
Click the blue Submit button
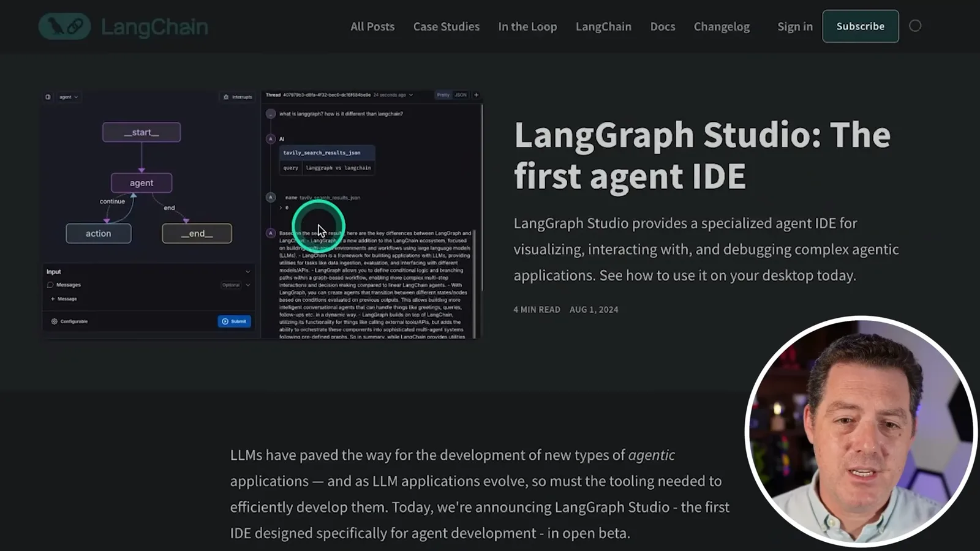pyautogui.click(x=234, y=321)
